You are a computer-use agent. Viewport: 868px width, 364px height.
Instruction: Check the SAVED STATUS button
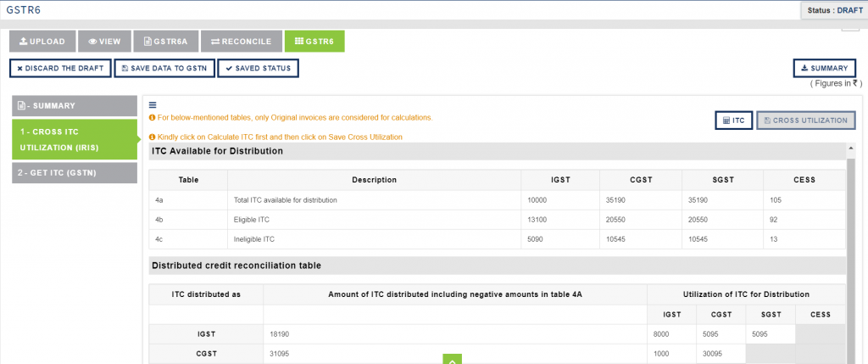258,68
